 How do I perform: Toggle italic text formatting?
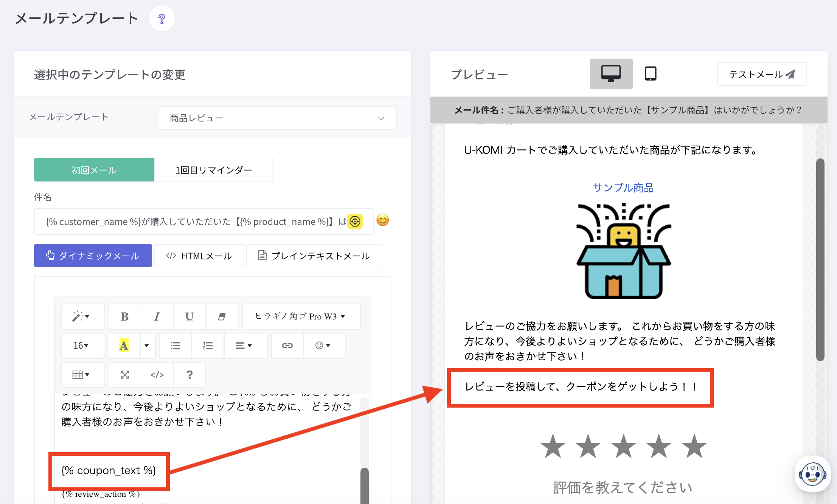click(157, 316)
